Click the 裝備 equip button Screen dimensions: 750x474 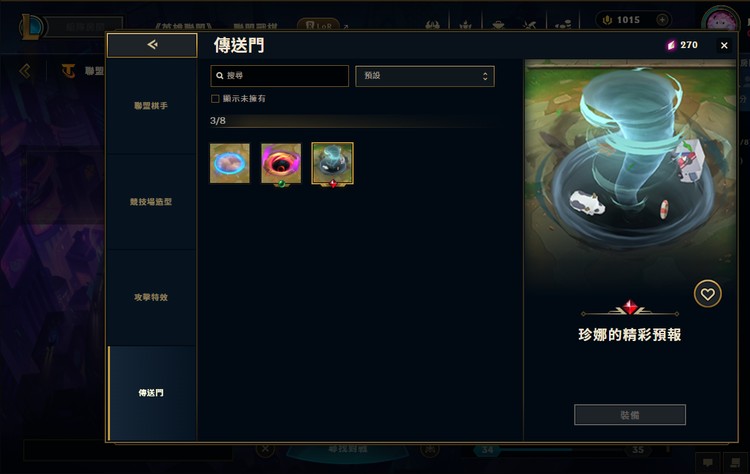coord(629,415)
